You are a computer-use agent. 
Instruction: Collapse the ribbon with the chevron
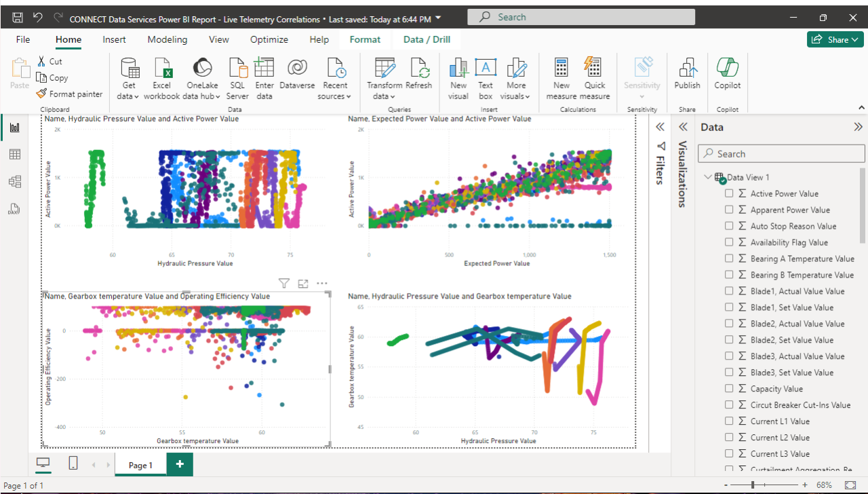pyautogui.click(x=861, y=108)
